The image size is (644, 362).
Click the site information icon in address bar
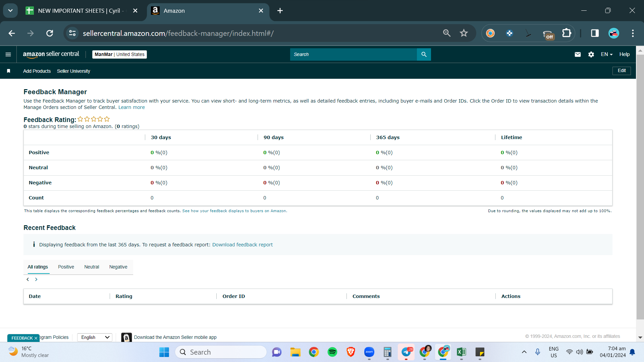72,33
